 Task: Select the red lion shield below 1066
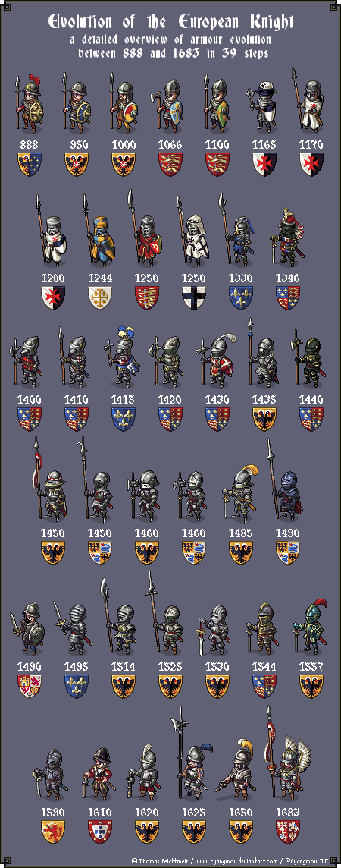point(170,165)
